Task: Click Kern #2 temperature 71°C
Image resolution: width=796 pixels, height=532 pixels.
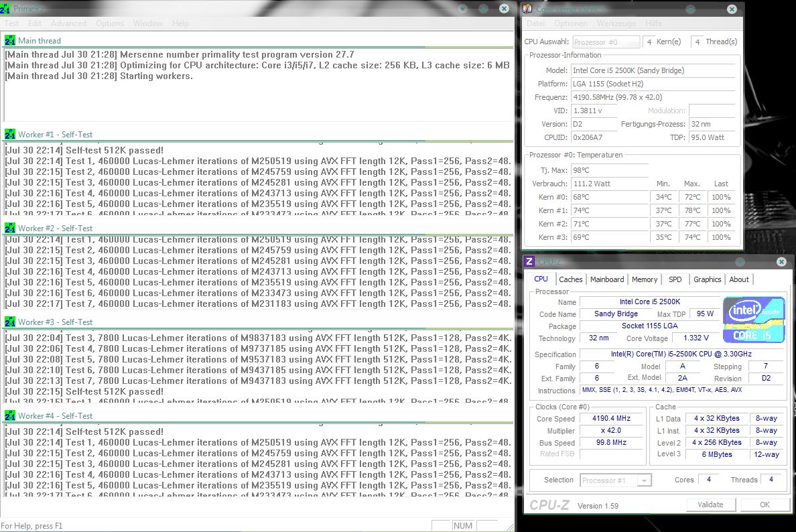Action: [609, 224]
